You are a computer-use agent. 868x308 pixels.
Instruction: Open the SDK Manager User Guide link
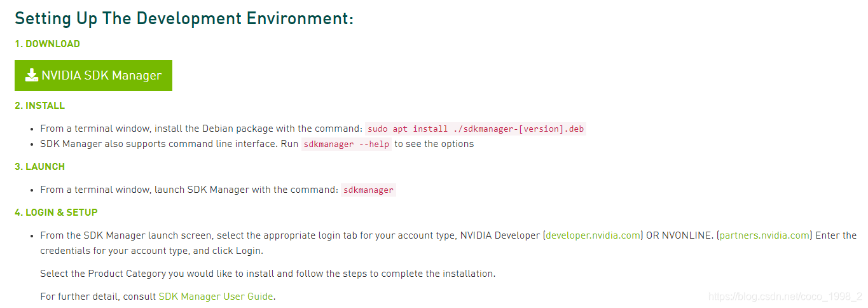point(216,297)
